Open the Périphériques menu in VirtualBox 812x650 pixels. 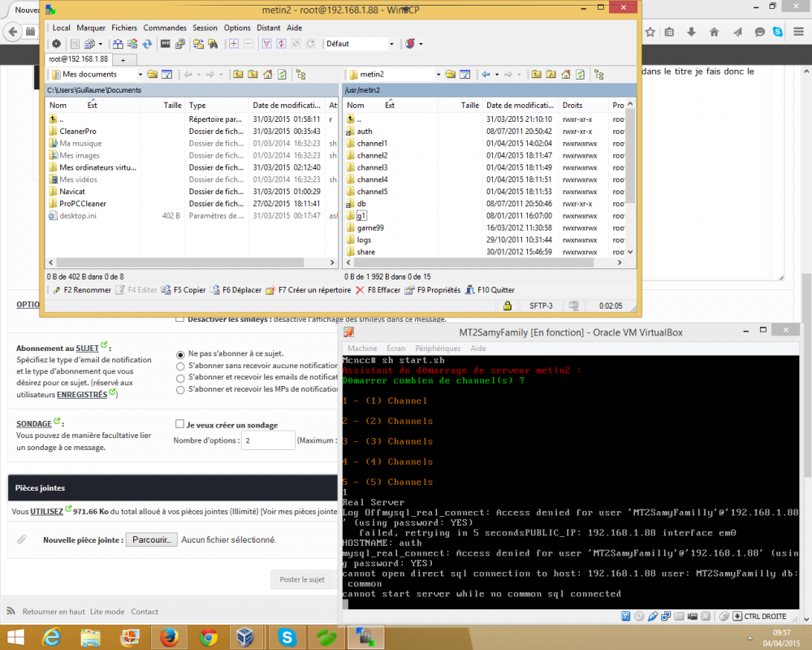coord(438,349)
